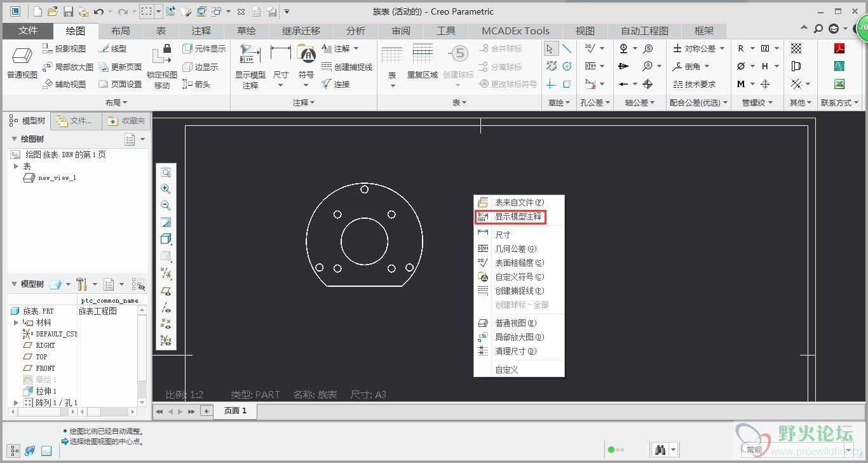Click the hatch pattern icon in 其他 group
The image size is (868, 463).
pyautogui.click(x=796, y=48)
